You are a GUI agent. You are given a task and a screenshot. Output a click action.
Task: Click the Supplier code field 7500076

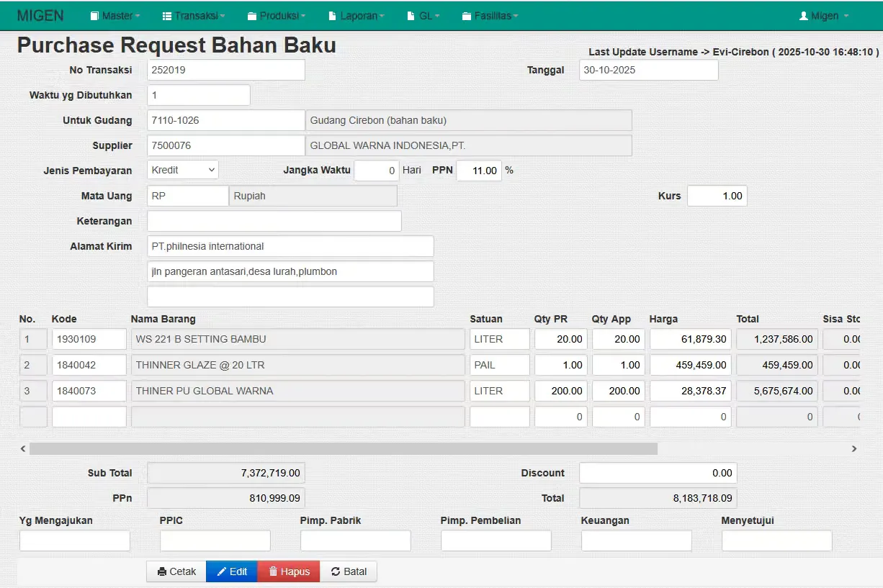point(226,145)
